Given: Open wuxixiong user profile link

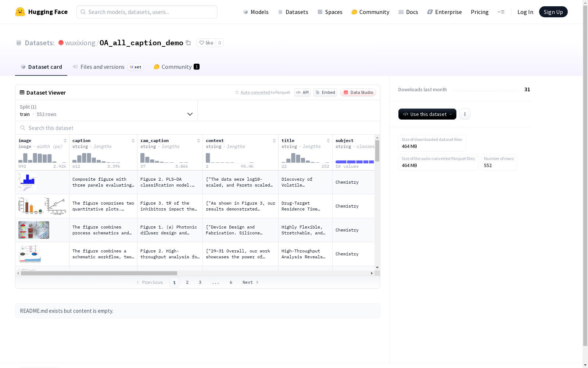Looking at the screenshot, I should pos(80,43).
